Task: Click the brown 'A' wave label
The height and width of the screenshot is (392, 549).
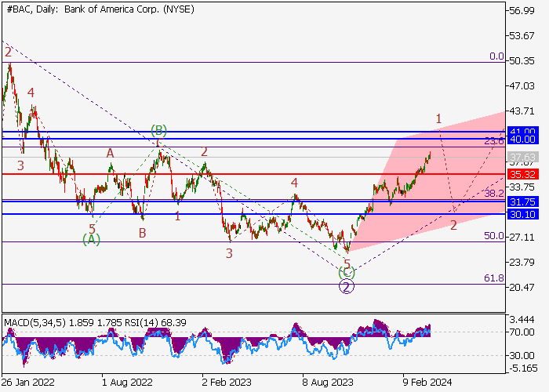Action: pyautogui.click(x=111, y=154)
